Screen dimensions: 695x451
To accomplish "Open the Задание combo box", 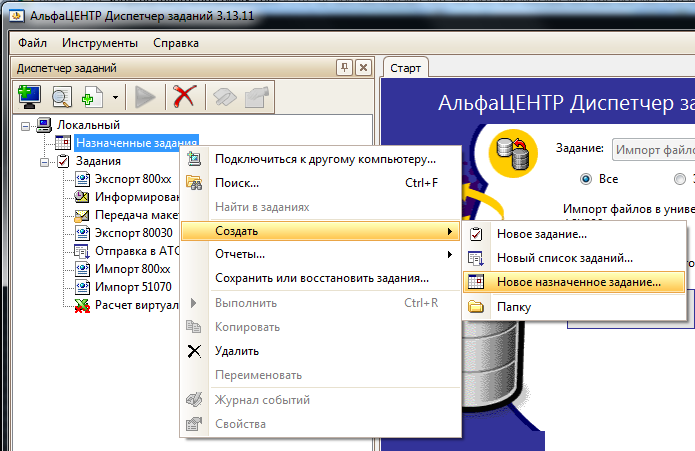I will coord(653,150).
